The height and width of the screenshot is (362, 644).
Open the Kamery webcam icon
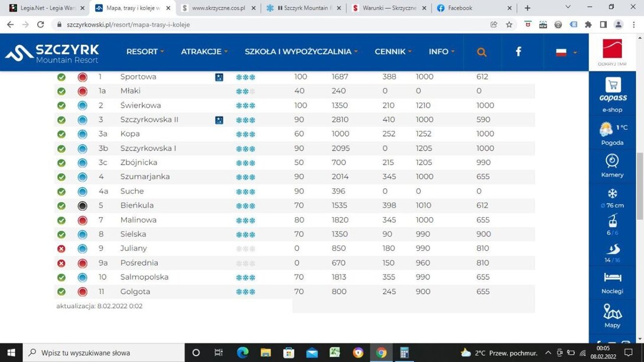612,161
